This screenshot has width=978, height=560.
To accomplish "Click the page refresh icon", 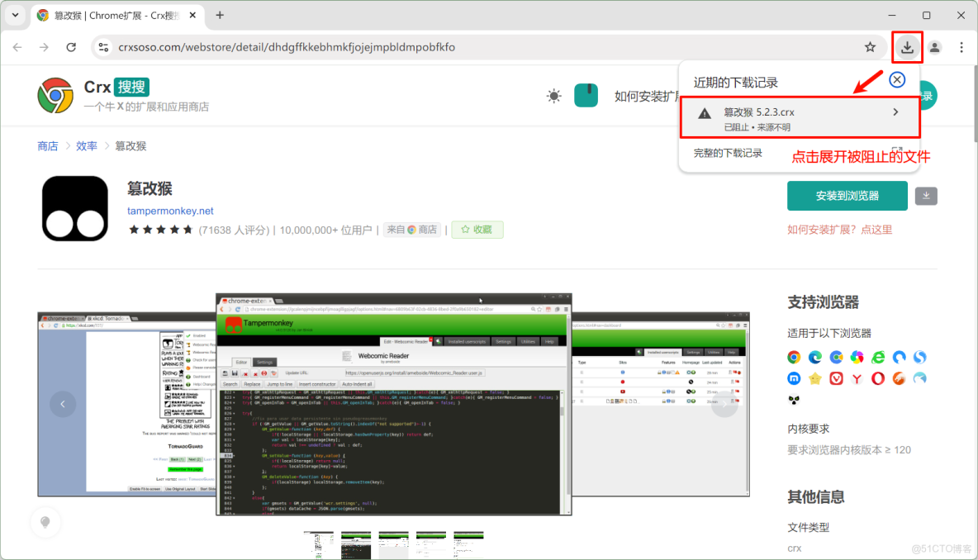I will point(71,47).
